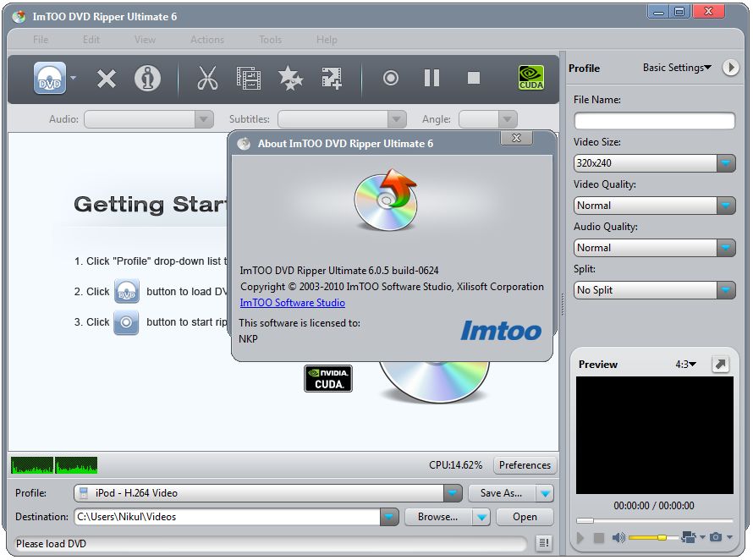Click the Remove (X) toolbar icon
753x560 pixels.
106,79
